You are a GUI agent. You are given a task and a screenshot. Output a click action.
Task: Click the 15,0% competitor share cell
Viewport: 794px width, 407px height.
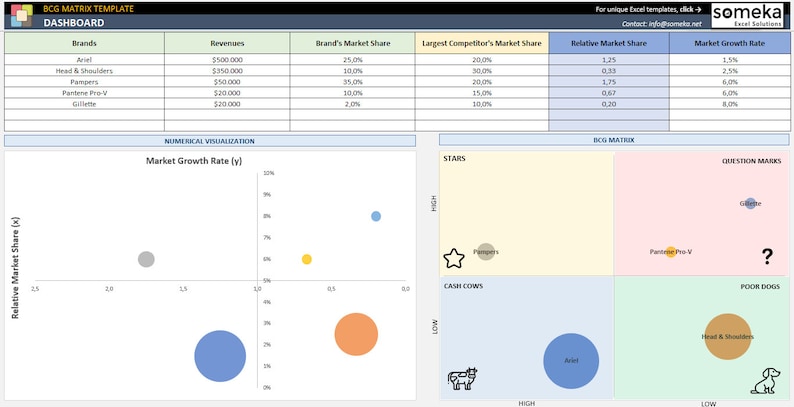click(482, 93)
